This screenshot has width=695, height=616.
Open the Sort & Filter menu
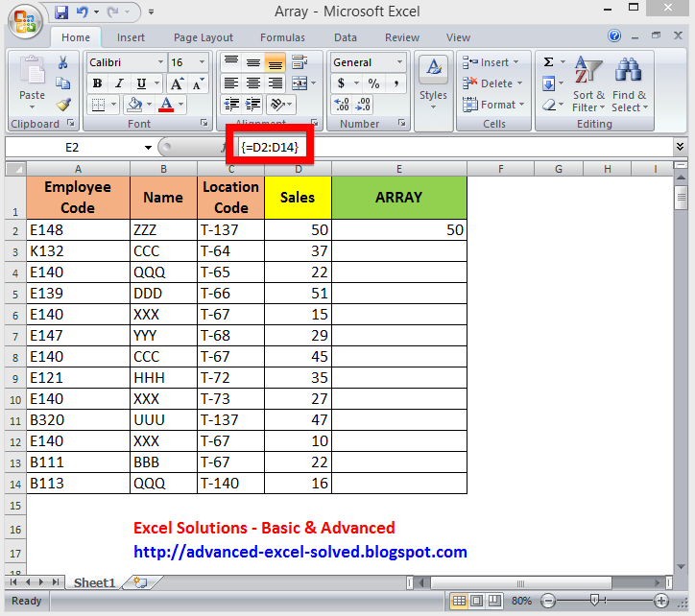pos(588,83)
